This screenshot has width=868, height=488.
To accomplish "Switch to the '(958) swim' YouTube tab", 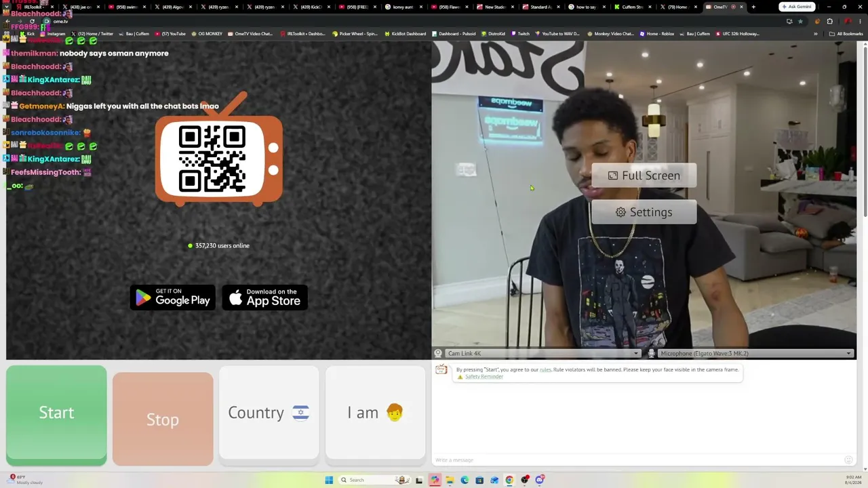I will [127, 7].
